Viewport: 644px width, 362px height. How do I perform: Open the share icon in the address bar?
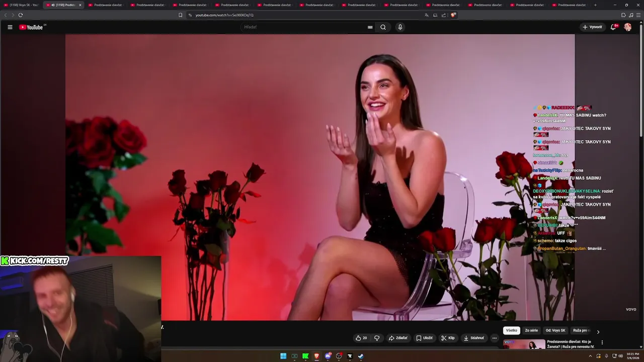tap(444, 15)
